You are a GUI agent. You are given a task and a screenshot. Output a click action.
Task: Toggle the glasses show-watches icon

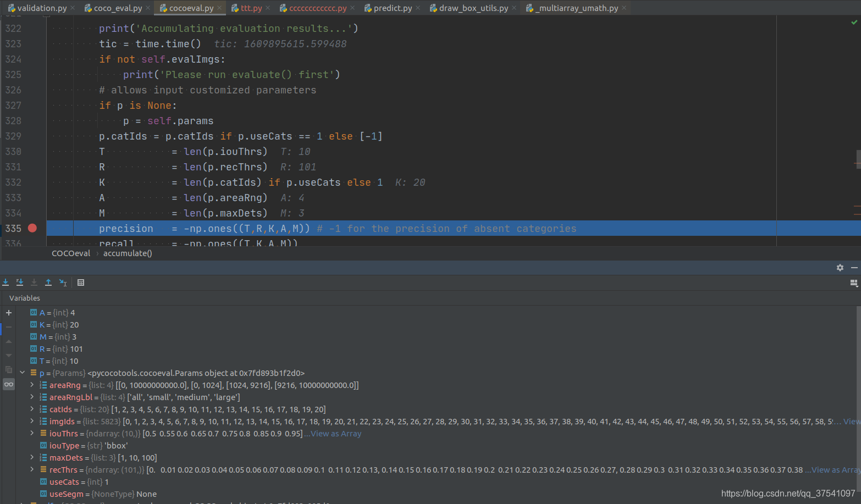[x=9, y=384]
